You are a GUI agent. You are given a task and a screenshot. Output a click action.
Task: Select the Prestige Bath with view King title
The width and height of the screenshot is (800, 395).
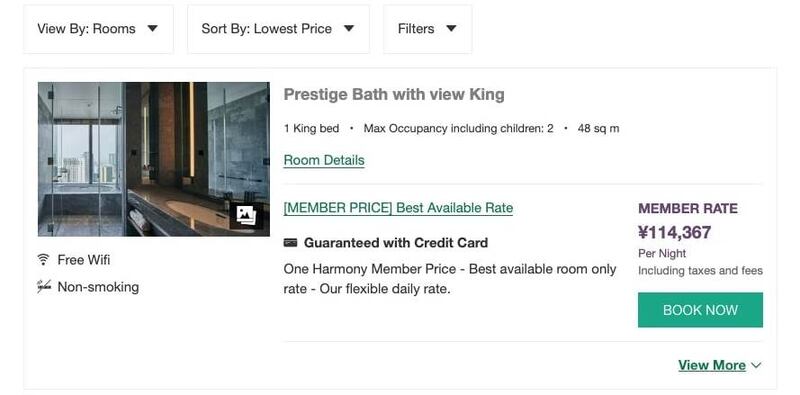click(394, 94)
